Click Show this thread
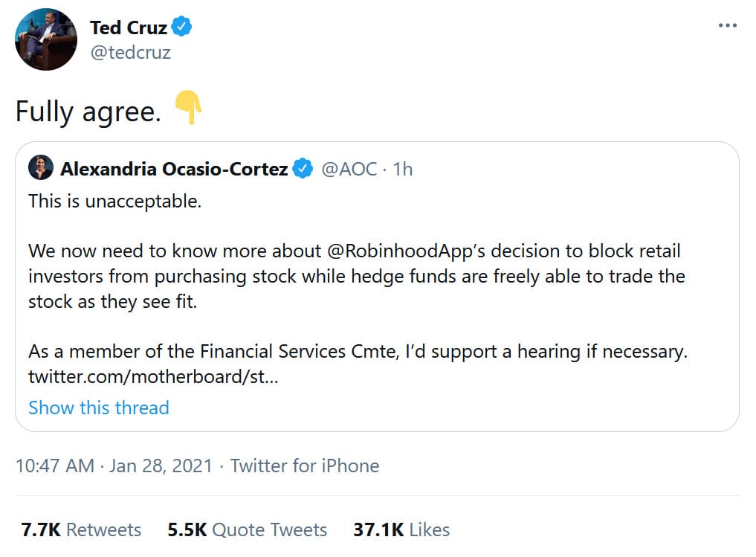 98,408
